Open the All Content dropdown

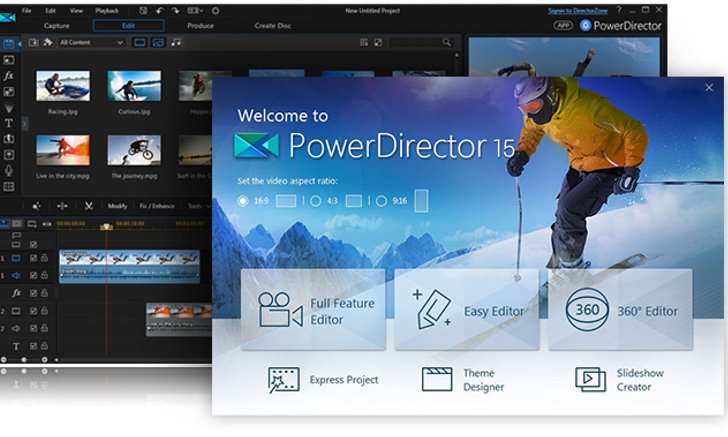pyautogui.click(x=91, y=42)
